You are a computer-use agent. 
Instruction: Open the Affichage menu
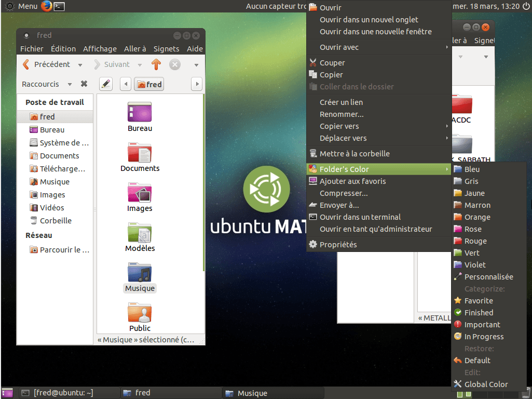point(100,48)
